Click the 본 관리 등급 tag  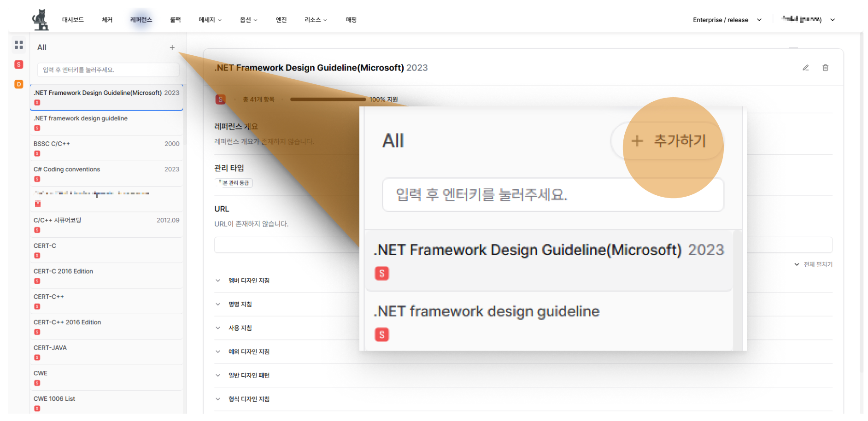pyautogui.click(x=234, y=183)
